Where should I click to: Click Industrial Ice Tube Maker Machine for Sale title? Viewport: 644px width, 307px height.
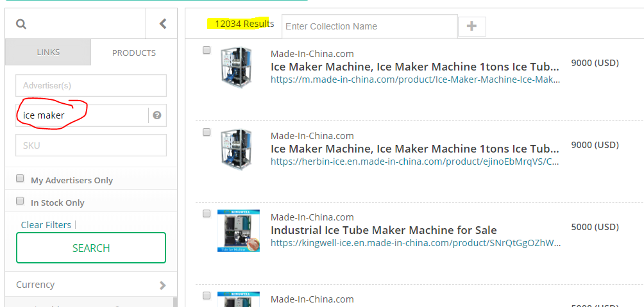(384, 230)
